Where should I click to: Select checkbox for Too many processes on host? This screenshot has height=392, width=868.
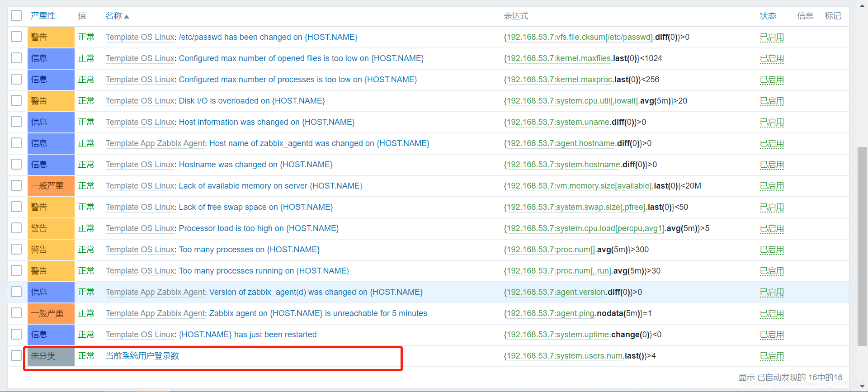tap(16, 249)
